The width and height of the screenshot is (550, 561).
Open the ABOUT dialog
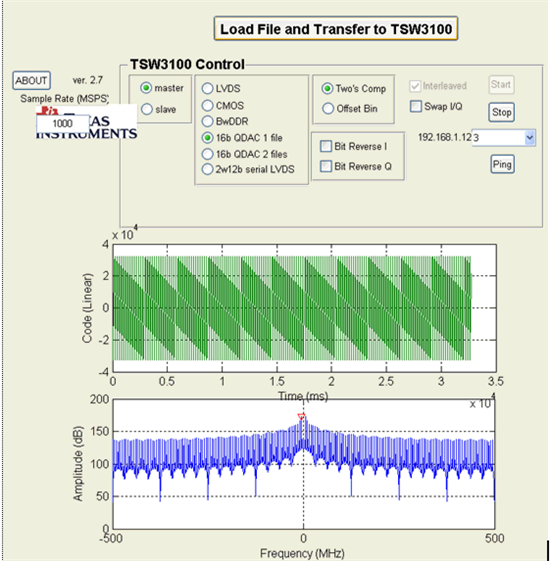tap(31, 80)
